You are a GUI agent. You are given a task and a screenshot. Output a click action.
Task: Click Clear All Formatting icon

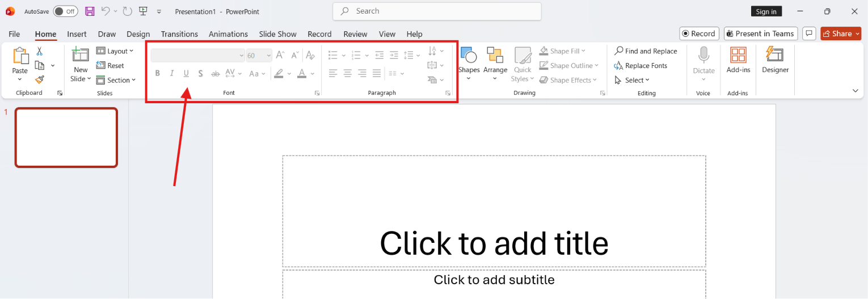310,55
